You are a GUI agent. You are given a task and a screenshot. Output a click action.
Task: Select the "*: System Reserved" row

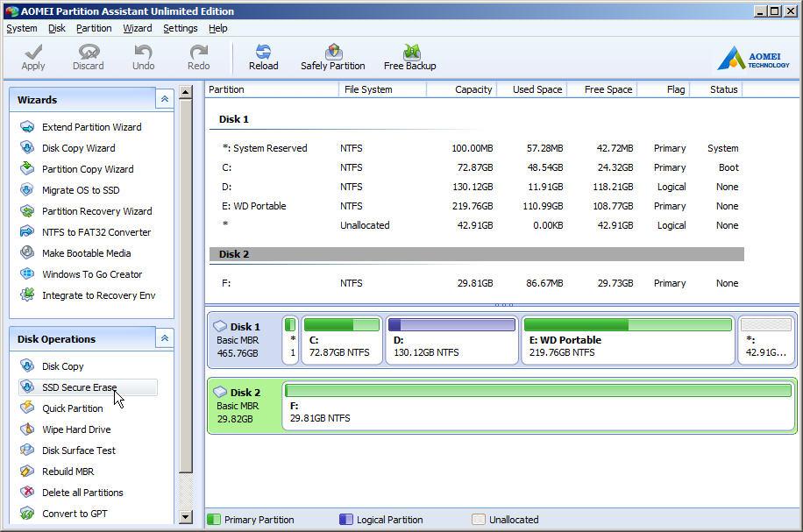(476, 148)
